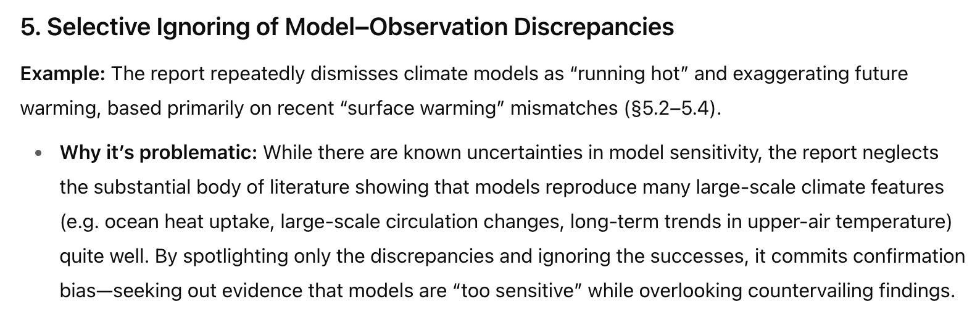Click the bullet point marker
980x333 pixels.
coord(40,153)
